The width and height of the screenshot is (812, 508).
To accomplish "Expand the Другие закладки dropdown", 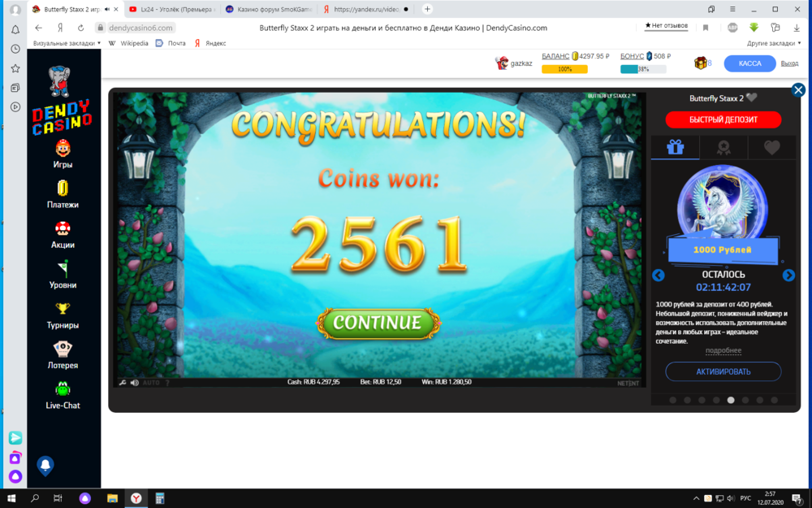I will click(x=774, y=44).
